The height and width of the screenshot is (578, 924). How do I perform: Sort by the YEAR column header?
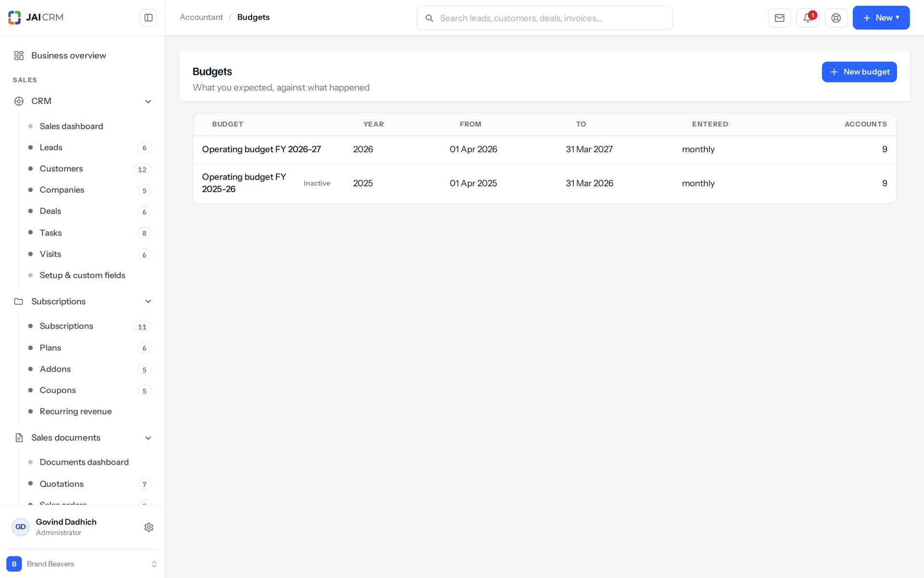pos(373,124)
